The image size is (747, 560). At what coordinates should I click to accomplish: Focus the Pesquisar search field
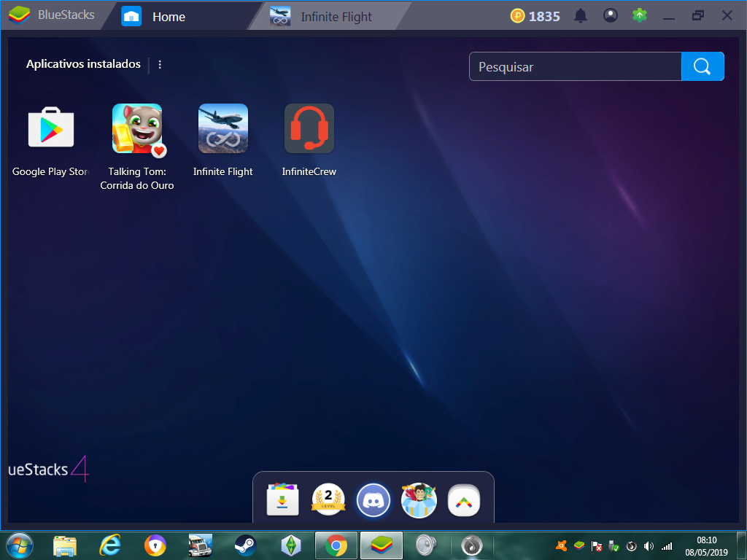pyautogui.click(x=576, y=66)
